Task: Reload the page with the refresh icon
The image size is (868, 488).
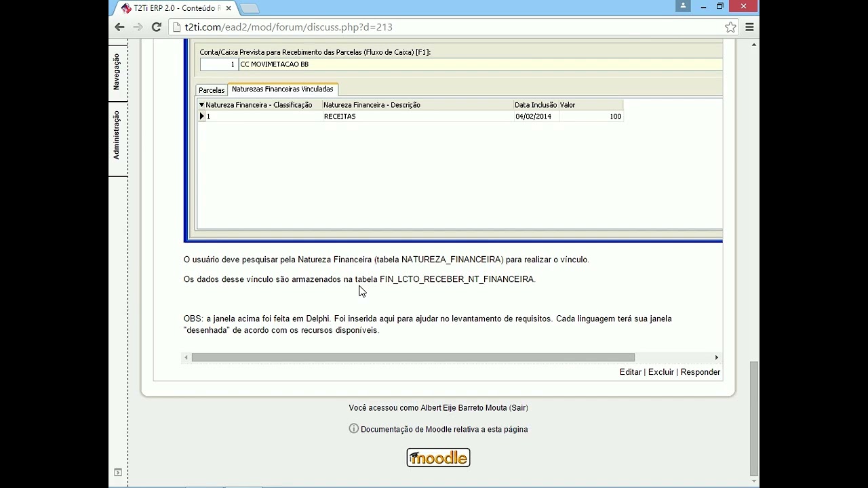Action: tap(156, 27)
